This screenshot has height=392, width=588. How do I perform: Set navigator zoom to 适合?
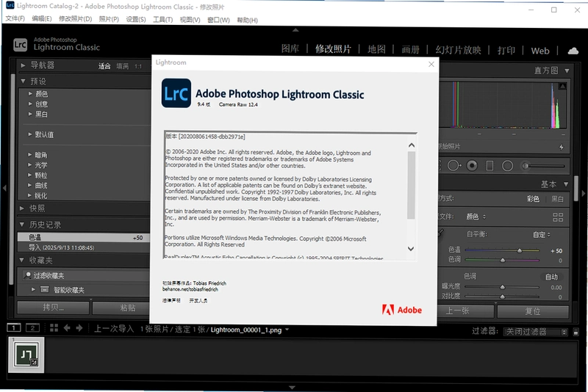pos(104,66)
